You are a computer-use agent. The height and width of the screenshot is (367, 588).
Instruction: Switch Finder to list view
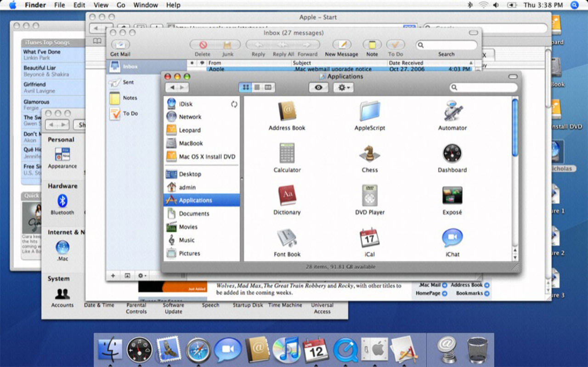(257, 87)
